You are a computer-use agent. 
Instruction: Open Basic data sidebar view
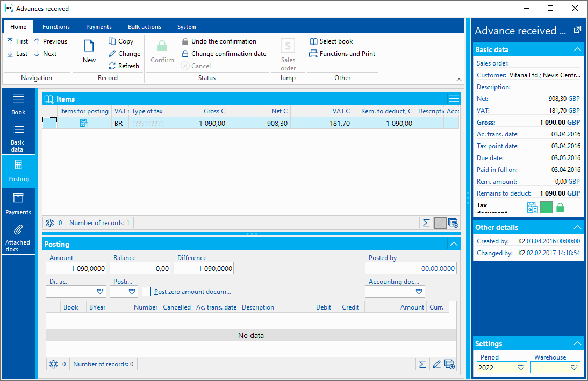[18, 138]
